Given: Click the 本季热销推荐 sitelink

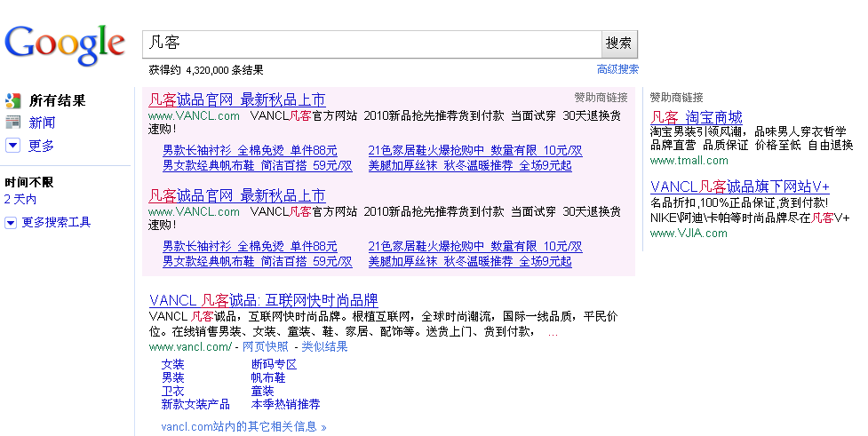Looking at the screenshot, I should point(286,404).
